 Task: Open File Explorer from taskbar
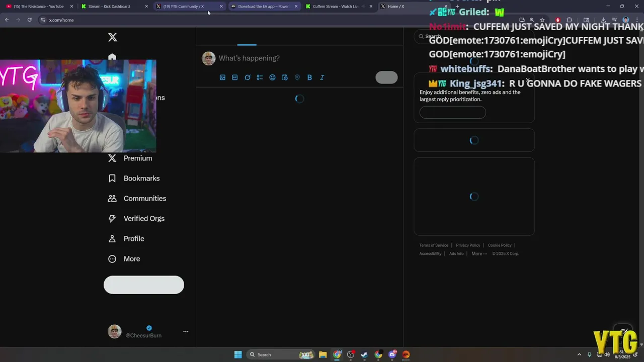(323, 354)
